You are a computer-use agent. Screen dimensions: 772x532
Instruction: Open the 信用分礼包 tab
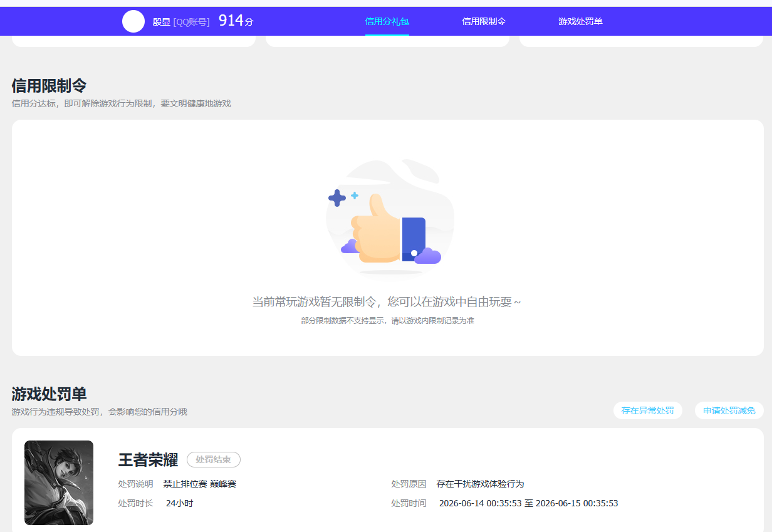(387, 21)
